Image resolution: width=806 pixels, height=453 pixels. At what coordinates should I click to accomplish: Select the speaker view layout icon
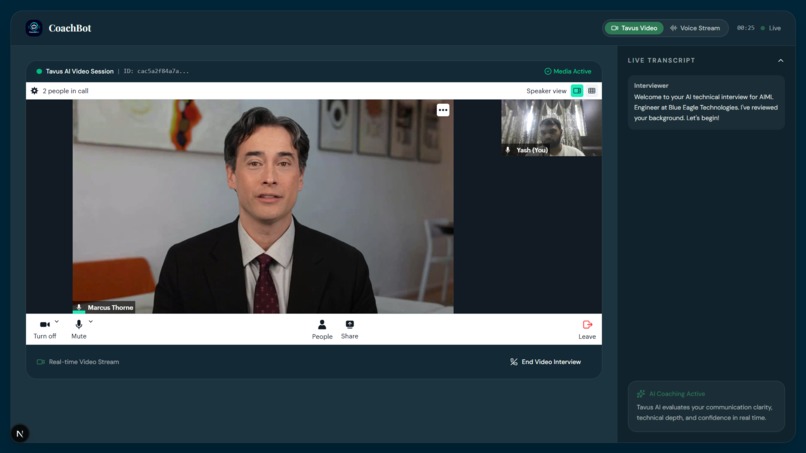[577, 91]
